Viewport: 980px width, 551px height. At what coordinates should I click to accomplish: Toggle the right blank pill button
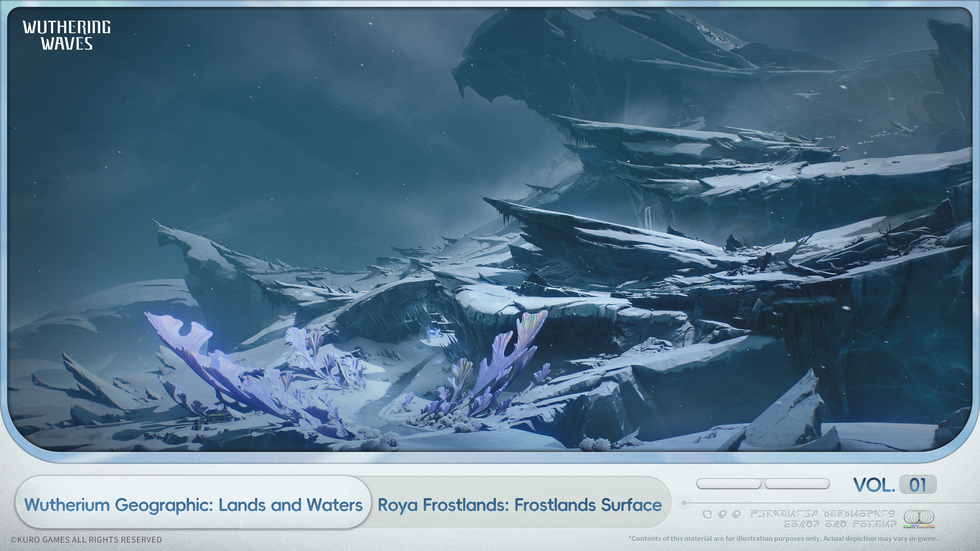tap(797, 484)
